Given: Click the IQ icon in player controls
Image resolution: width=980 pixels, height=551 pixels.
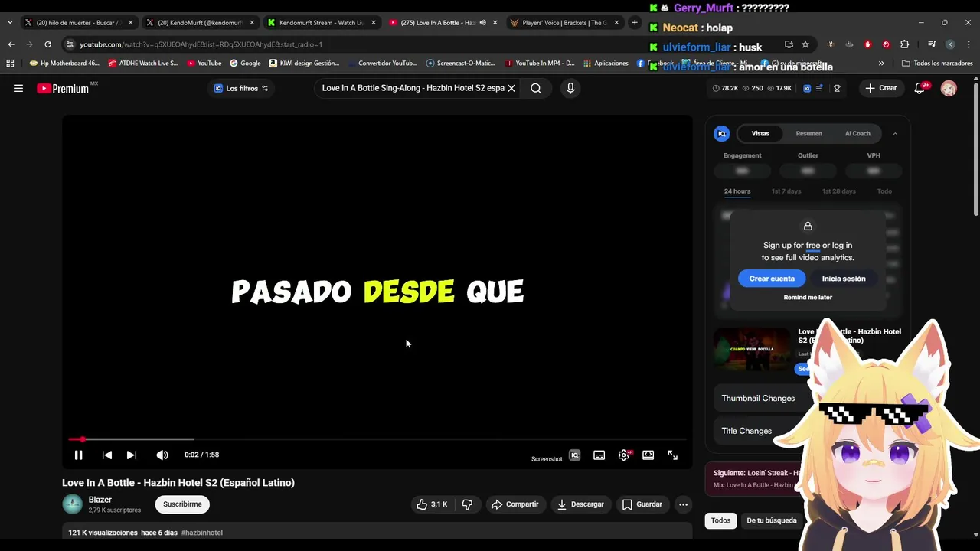Looking at the screenshot, I should (x=574, y=455).
